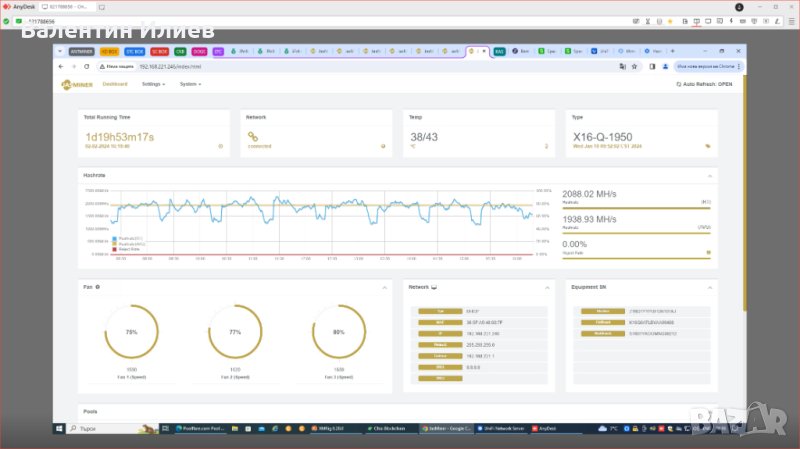Click the chain link icon in Network card
This screenshot has width=800, height=449.
(254, 136)
